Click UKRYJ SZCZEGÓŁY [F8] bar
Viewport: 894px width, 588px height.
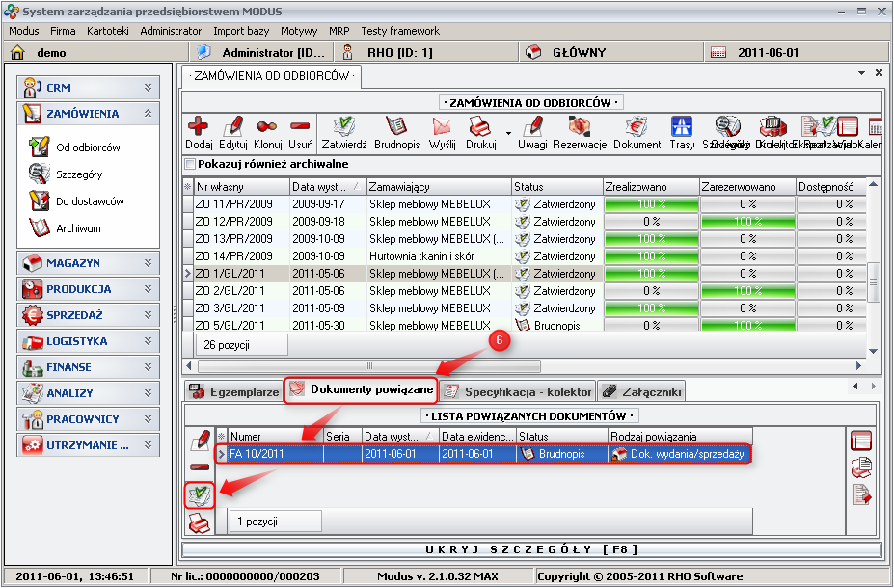pos(532,549)
